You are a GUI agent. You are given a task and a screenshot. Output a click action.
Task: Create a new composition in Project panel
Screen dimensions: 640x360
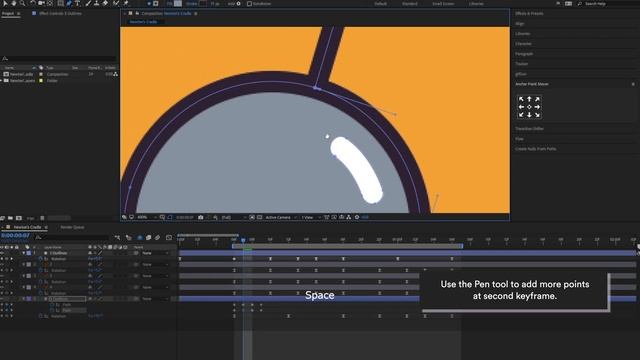pos(19,218)
